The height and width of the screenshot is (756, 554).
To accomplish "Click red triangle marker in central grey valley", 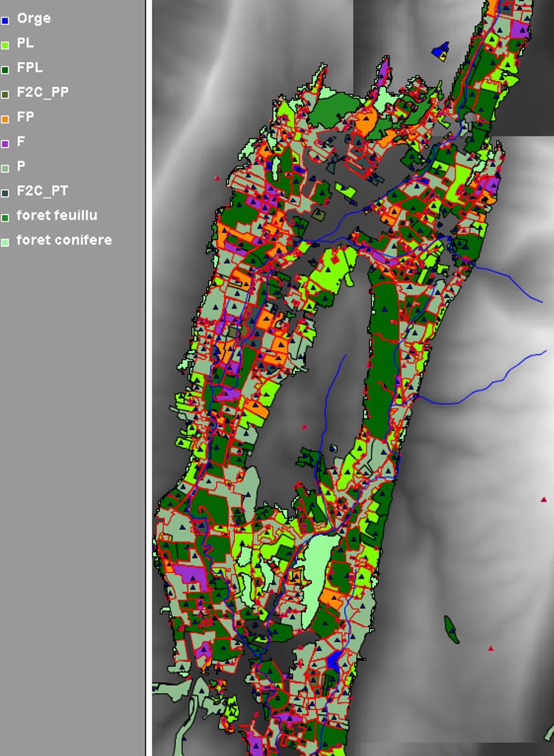I will click(304, 427).
